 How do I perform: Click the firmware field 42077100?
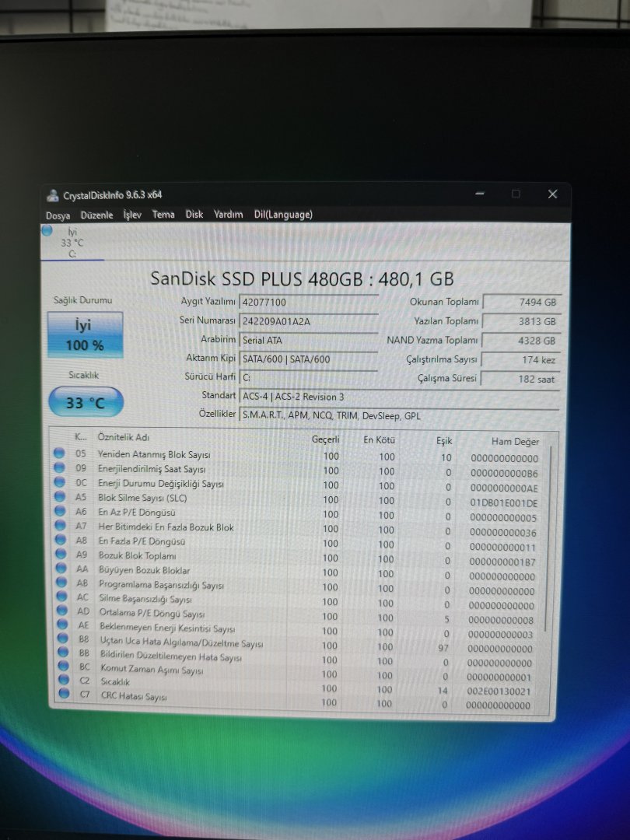tap(309, 302)
